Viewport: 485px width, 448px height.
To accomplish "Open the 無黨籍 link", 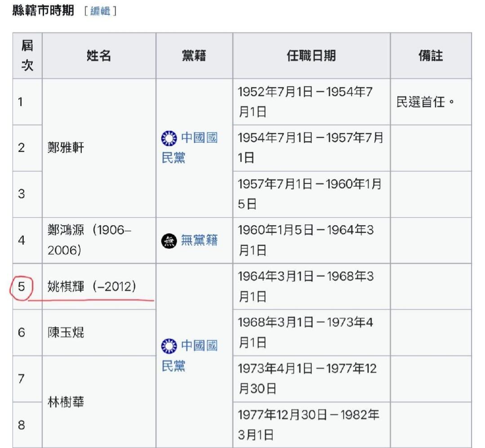I will click(x=199, y=241).
